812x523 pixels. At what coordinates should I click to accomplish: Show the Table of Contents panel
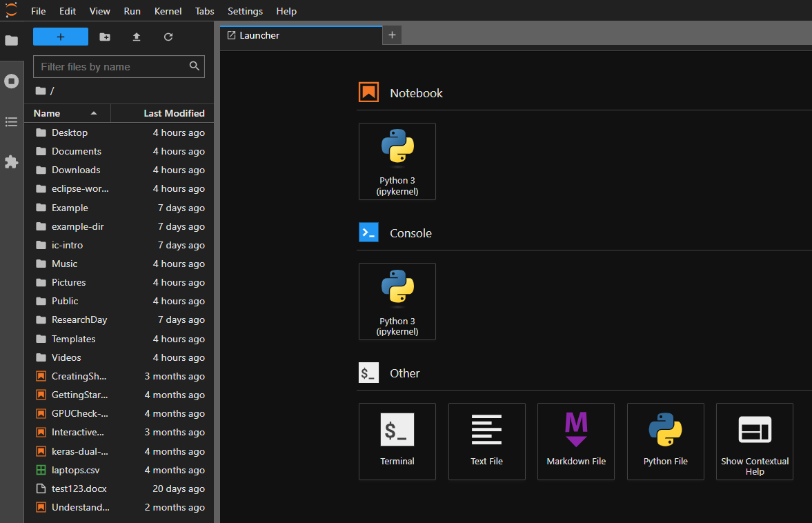pyautogui.click(x=11, y=122)
